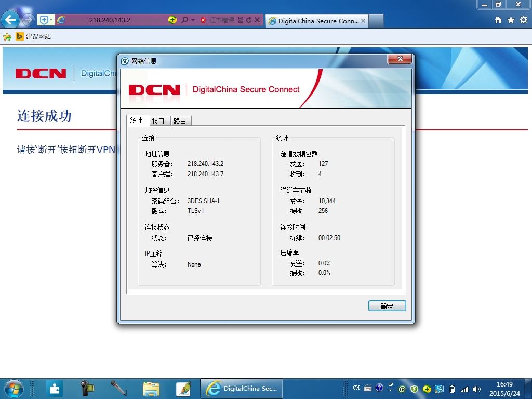
Task: Click the duration value 00:02:50
Action: (329, 238)
